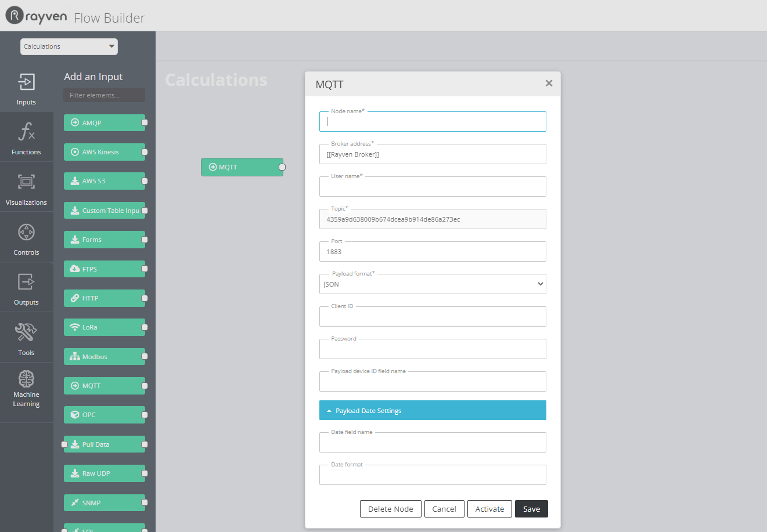
Task: Click the Client ID field
Action: [x=433, y=317]
